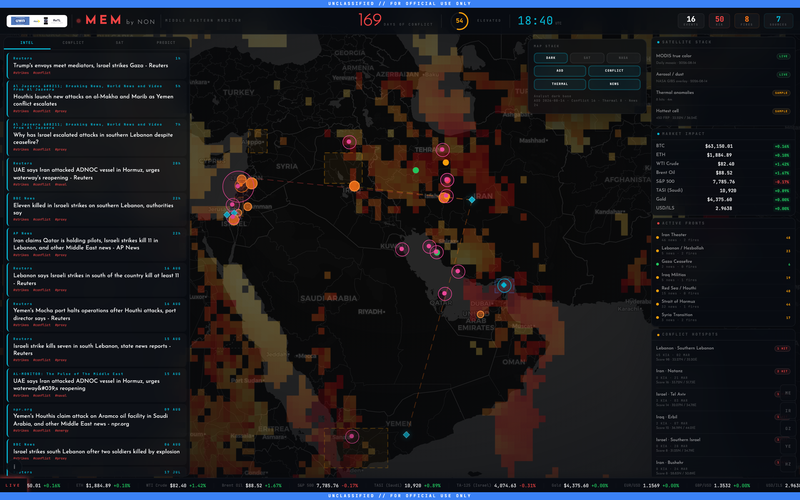
Task: Select the DARK base map button
Action: click(x=551, y=58)
